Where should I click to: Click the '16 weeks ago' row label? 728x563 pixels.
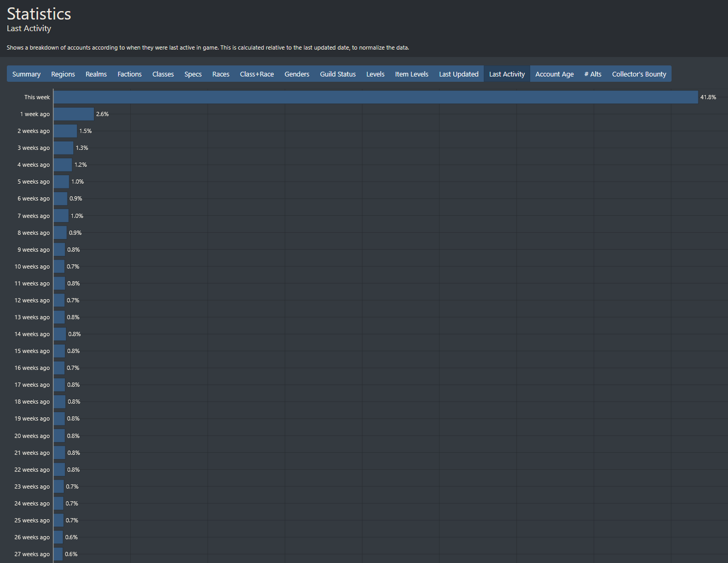[x=32, y=368]
